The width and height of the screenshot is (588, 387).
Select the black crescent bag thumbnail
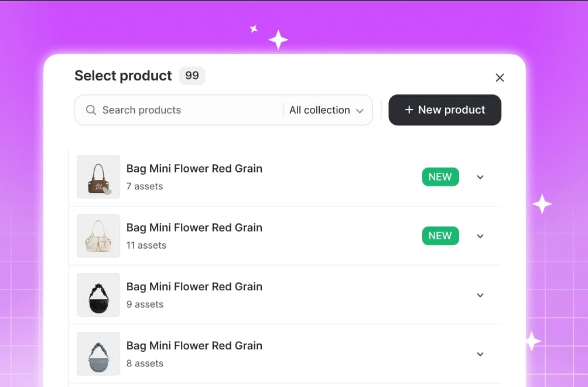click(98, 295)
